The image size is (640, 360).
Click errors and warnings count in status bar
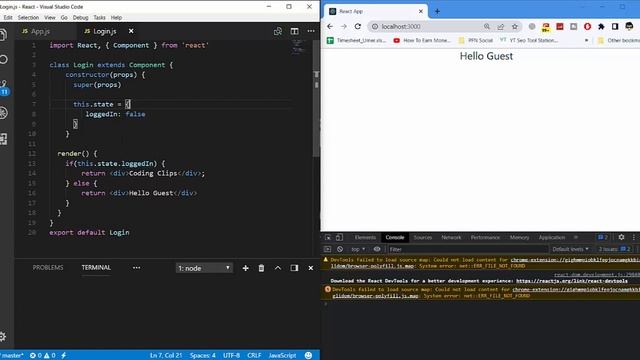click(x=42, y=356)
